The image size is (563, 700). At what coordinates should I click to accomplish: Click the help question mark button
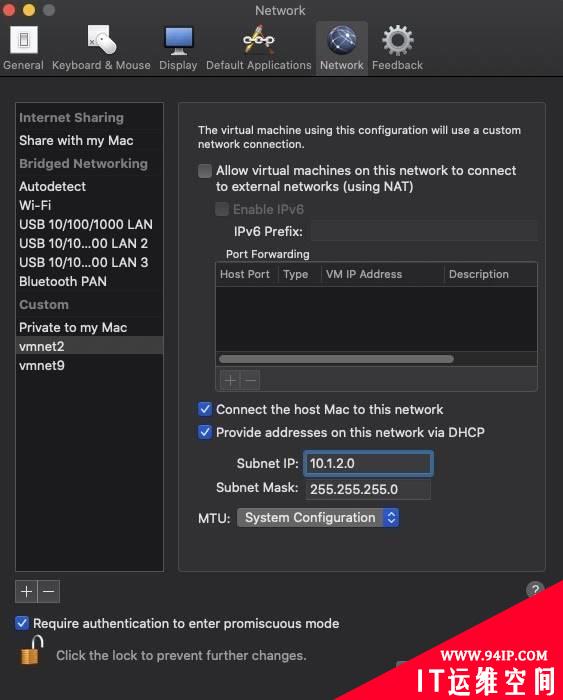point(535,589)
